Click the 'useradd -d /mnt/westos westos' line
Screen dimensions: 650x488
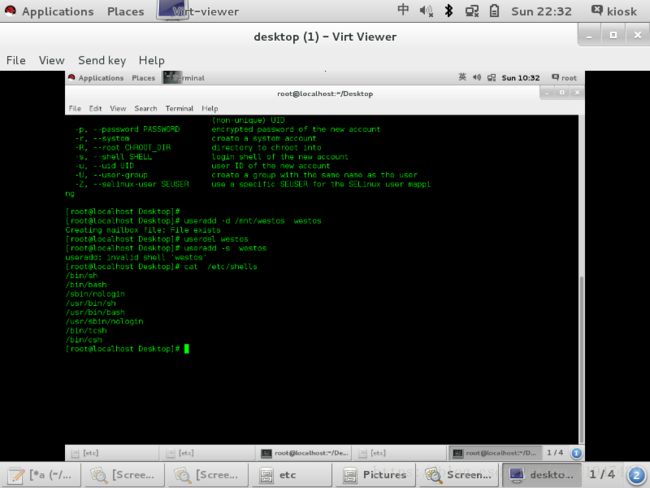click(194, 221)
